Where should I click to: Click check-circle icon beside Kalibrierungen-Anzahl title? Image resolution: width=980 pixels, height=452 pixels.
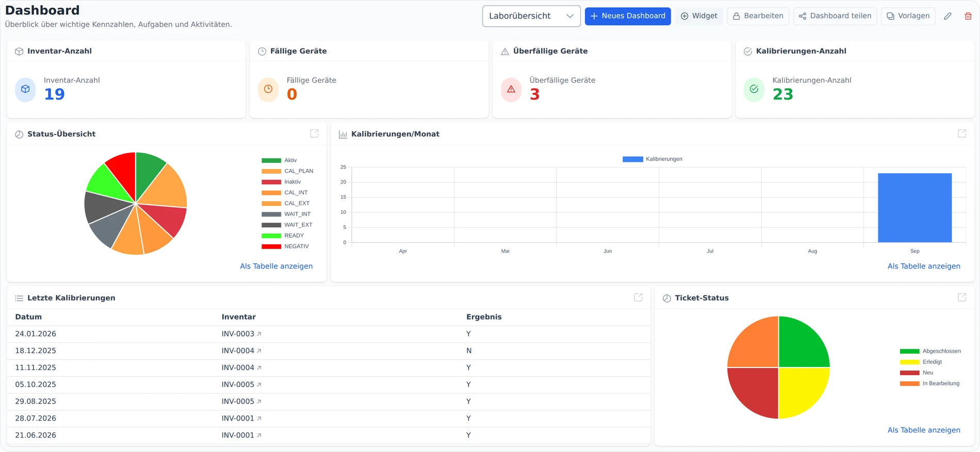point(748,52)
